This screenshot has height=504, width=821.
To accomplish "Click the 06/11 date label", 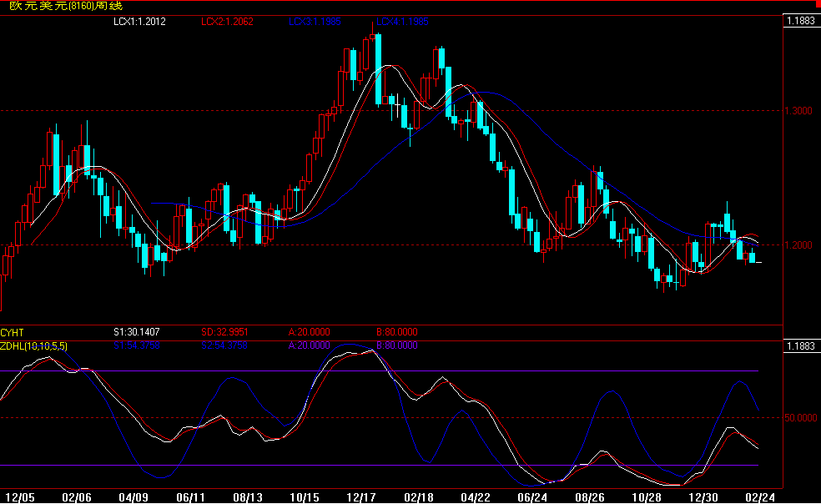I will (x=190, y=497).
